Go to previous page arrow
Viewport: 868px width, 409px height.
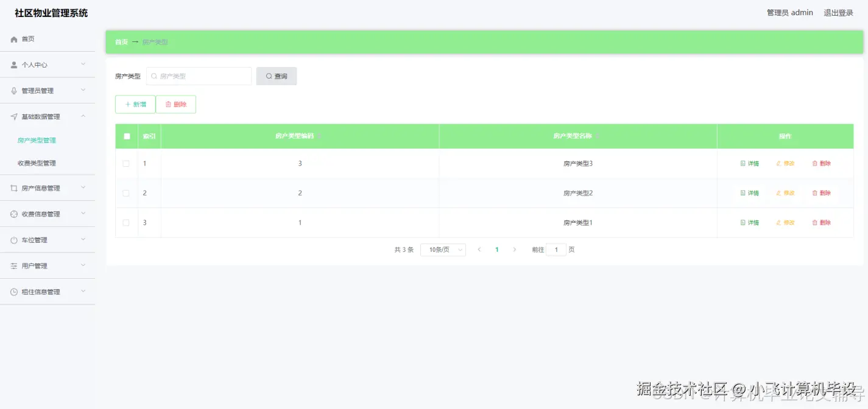click(479, 250)
